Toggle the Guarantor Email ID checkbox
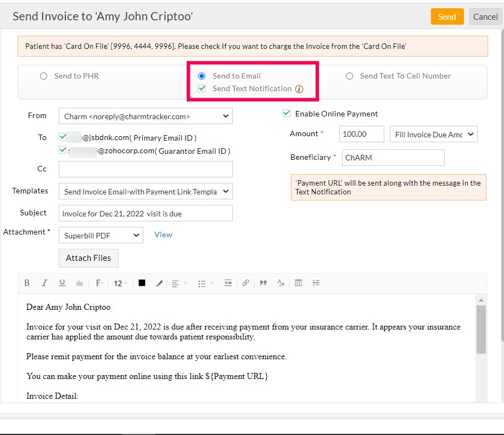This screenshot has width=504, height=435. click(x=63, y=150)
